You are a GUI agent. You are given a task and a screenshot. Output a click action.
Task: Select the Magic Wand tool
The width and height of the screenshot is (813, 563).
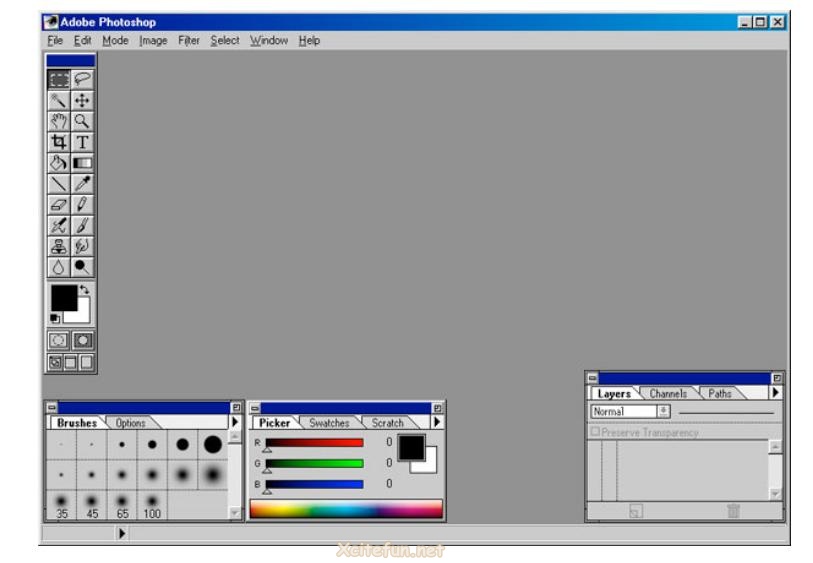59,100
